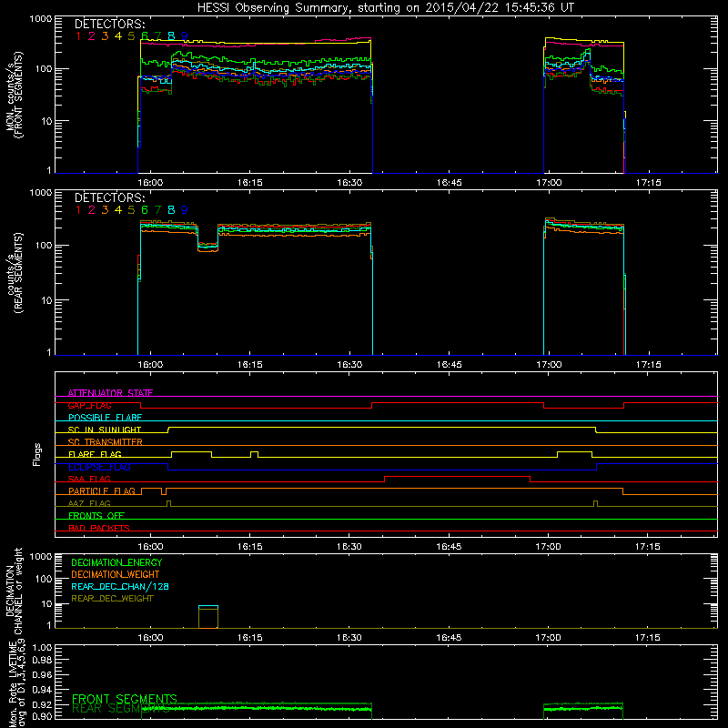Image resolution: width=728 pixels, height=728 pixels.
Task: Select blue detector number 9 in front segments legend
Action: click(185, 36)
